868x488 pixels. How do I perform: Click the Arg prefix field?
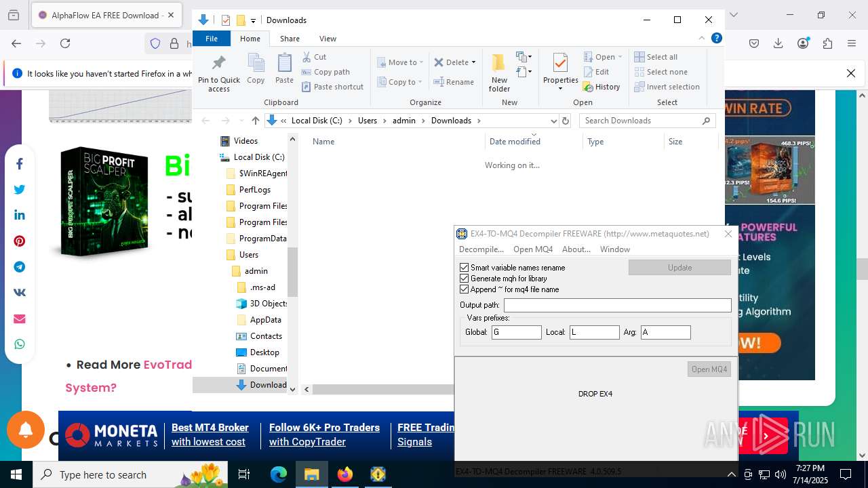pyautogui.click(x=666, y=332)
